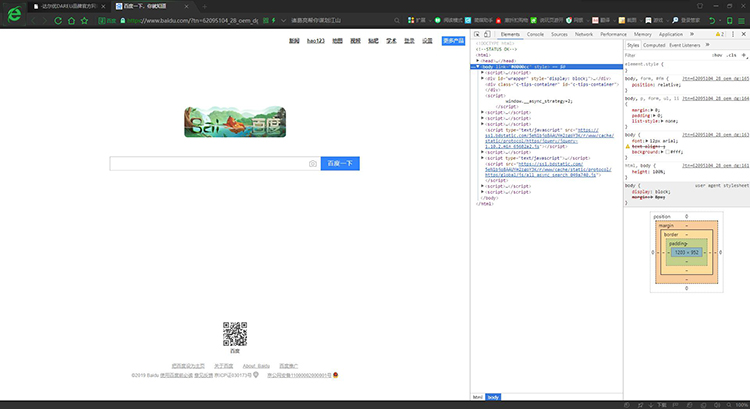This screenshot has height=409, width=750.
Task: Show more DevTools tabs via double chevron
Action: [x=692, y=34]
